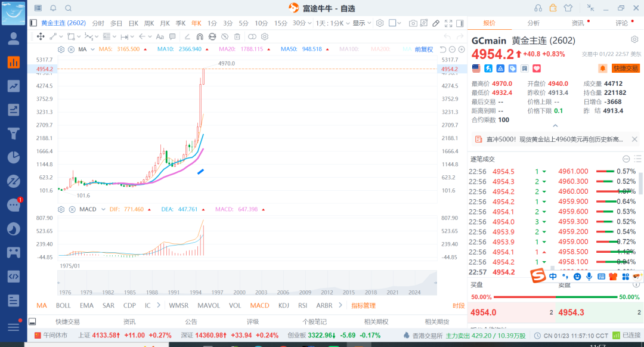
Task: Click the red heart favorite icon
Action: pos(537,69)
